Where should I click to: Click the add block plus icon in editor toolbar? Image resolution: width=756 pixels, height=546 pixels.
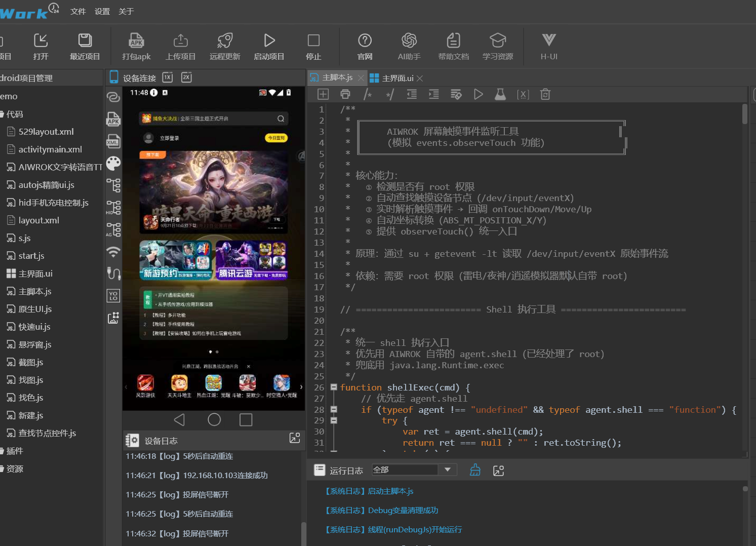tap(323, 94)
